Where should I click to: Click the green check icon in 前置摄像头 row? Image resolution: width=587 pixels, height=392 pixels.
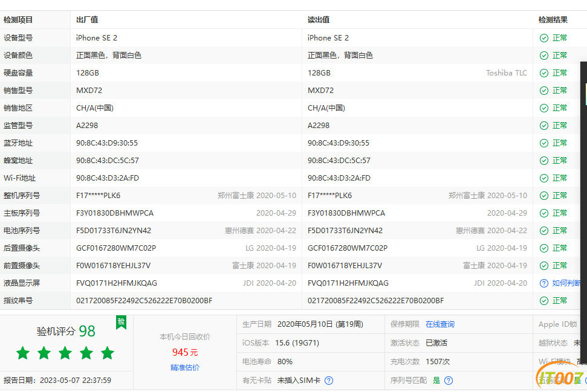point(544,266)
